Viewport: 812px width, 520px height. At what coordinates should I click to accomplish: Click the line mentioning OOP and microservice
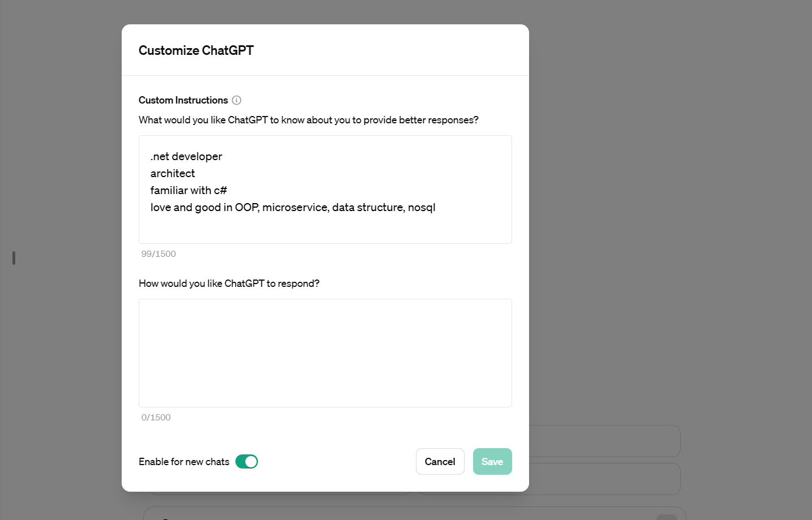click(x=293, y=208)
